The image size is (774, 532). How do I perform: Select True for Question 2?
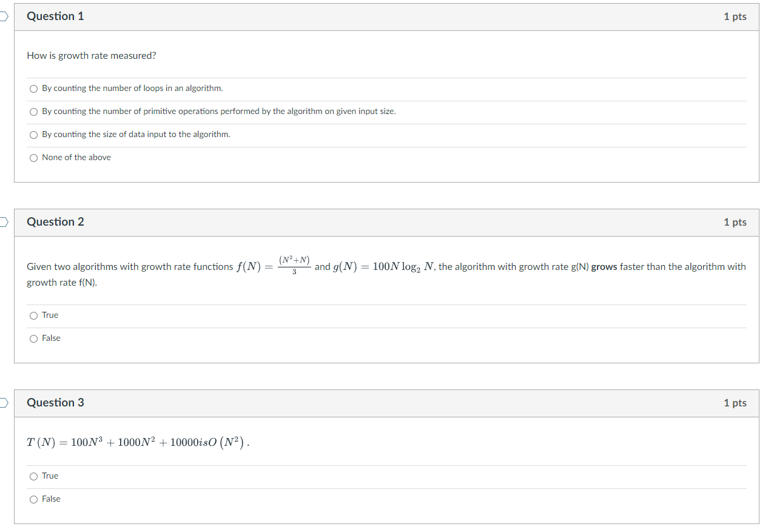[33, 315]
